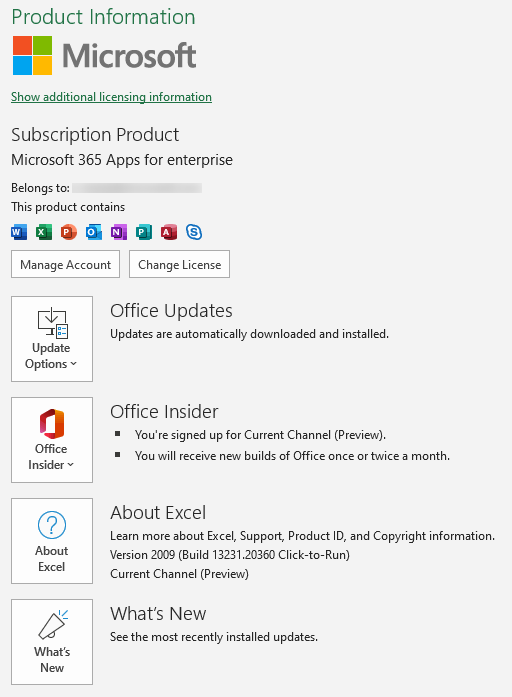
Task: Click Change License button
Action: tap(180, 264)
